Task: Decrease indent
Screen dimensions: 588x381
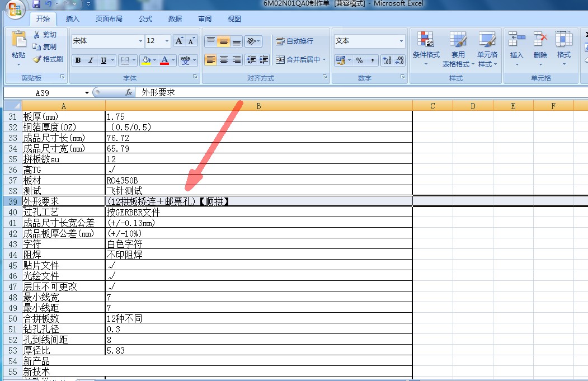Action: click(251, 60)
